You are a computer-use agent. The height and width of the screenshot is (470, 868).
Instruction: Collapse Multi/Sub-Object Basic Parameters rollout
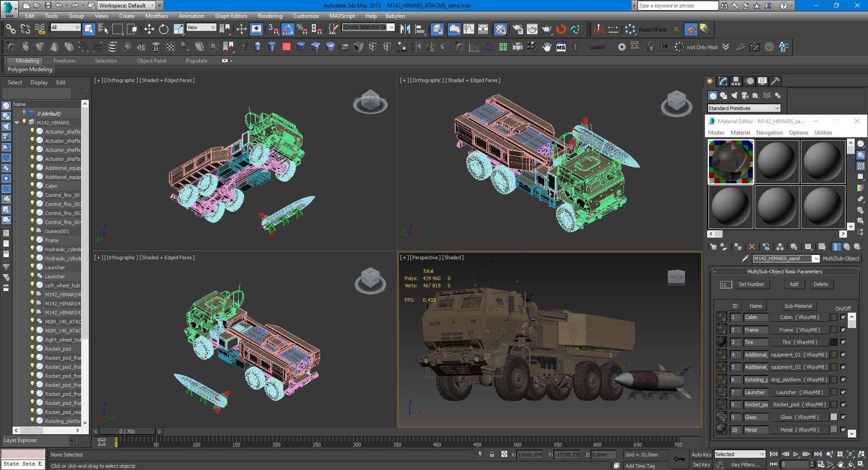coord(784,272)
